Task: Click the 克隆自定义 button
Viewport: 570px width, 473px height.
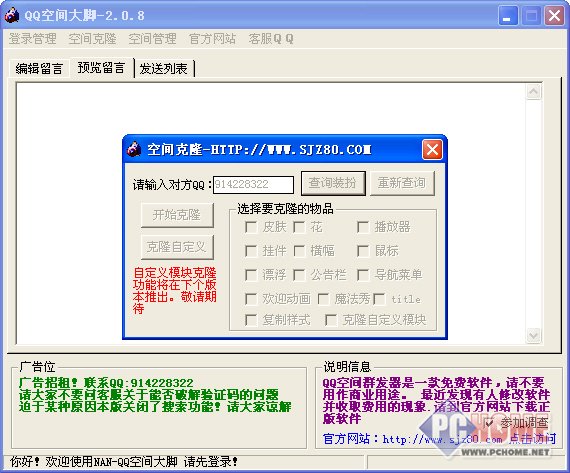Action: pos(177,247)
